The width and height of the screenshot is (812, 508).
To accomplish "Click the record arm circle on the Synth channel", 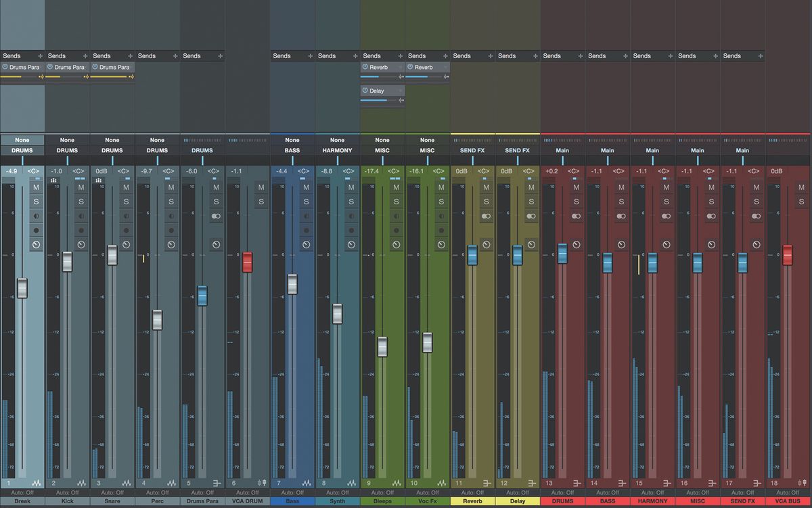I will pyautogui.click(x=351, y=230).
